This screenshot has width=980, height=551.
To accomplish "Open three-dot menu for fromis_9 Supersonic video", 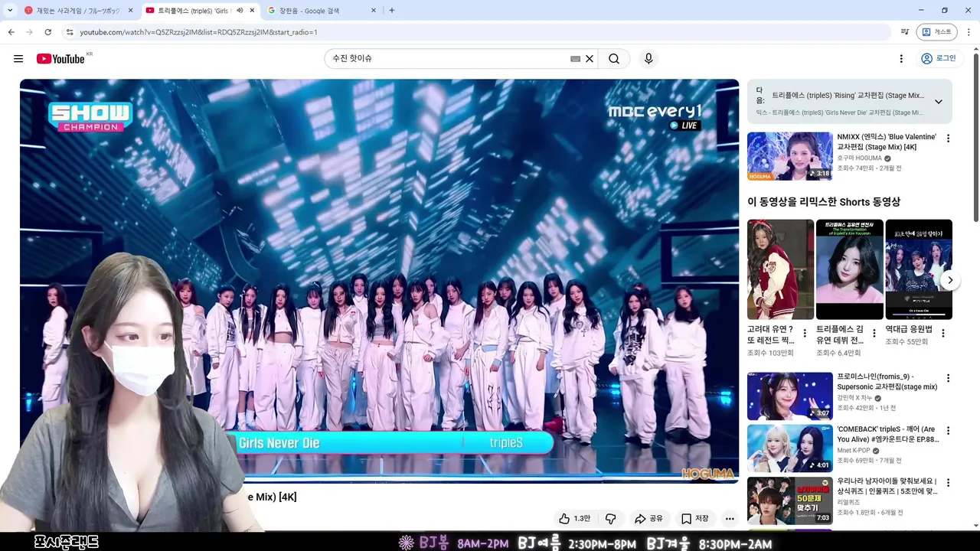I will coord(948,378).
